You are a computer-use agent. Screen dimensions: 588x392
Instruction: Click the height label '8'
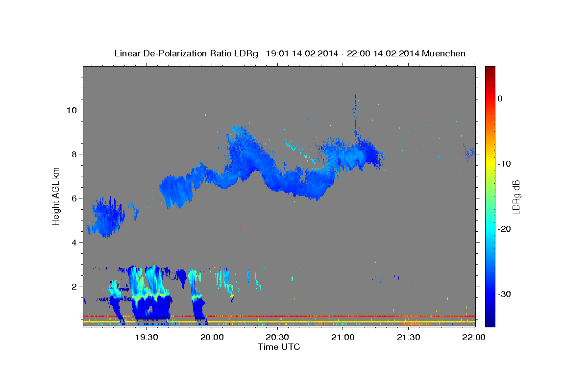(74, 154)
